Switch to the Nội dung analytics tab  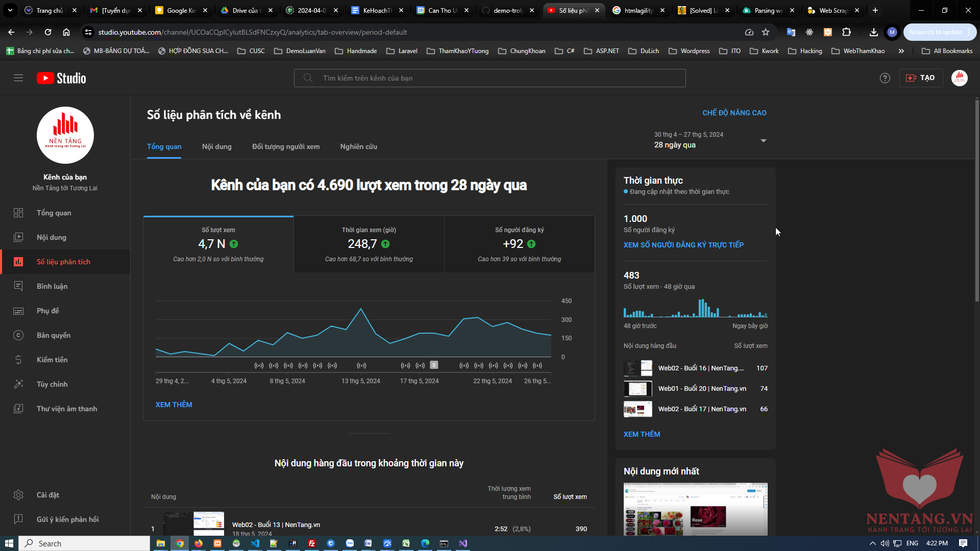[216, 146]
